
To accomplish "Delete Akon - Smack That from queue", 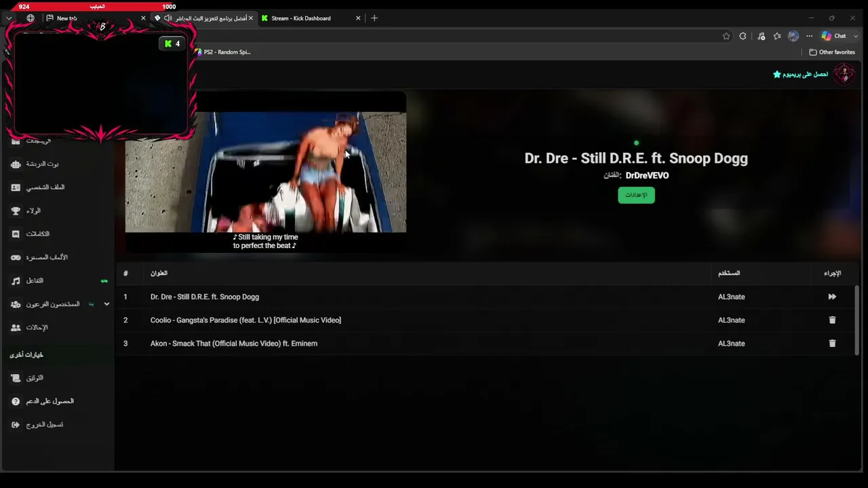I will pyautogui.click(x=832, y=344).
